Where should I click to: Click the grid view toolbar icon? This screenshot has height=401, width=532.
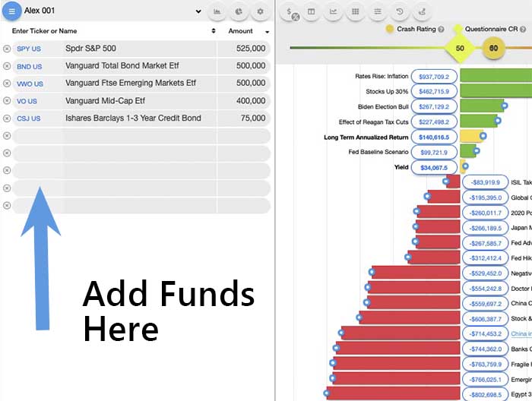(355, 12)
